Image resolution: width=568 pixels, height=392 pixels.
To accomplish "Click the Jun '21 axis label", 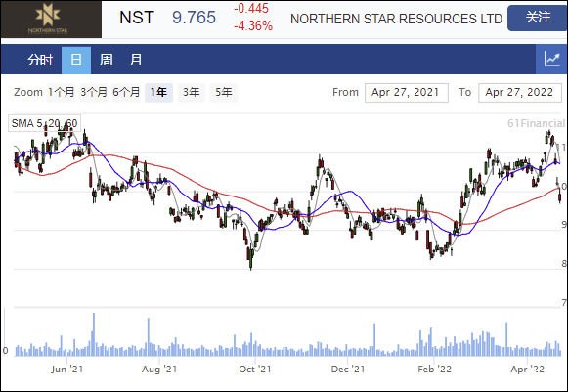I will pyautogui.click(x=67, y=370).
